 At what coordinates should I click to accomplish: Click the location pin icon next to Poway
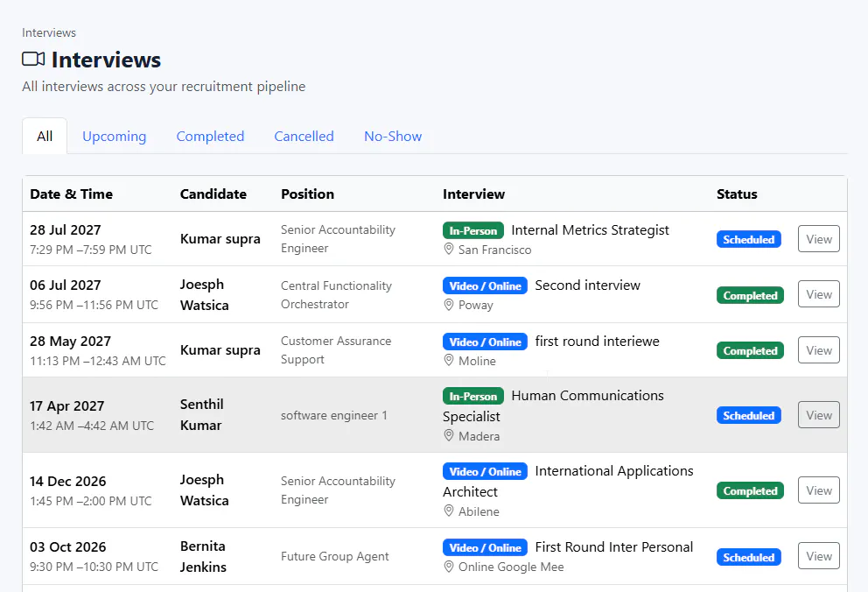(x=449, y=305)
